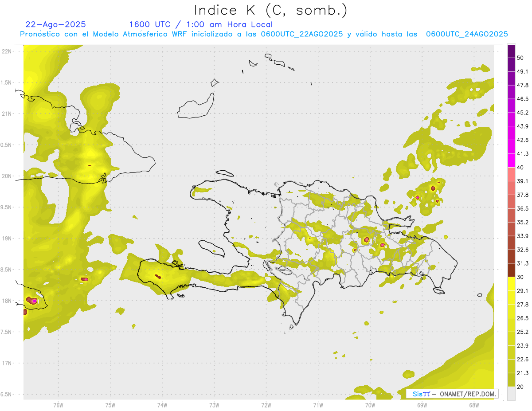Click the "30" value on the color scale
Image resolution: width=532 pixels, height=411 pixels.
pyautogui.click(x=520, y=277)
